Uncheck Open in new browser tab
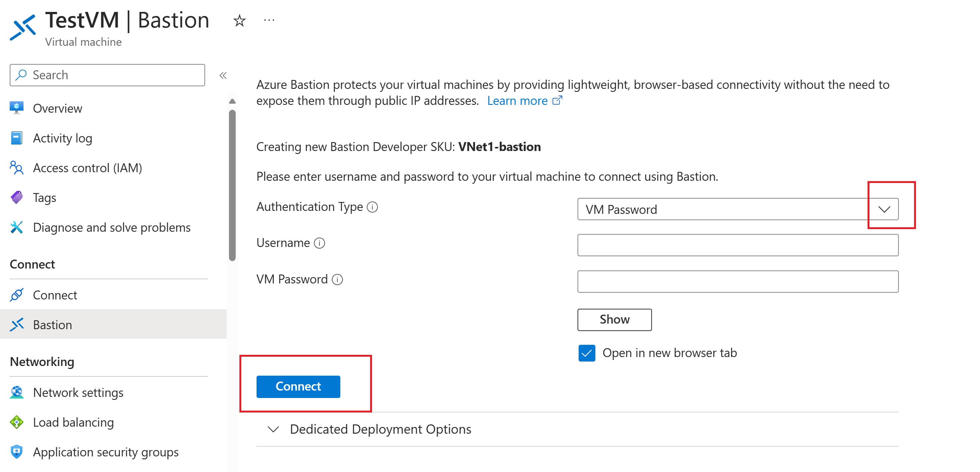 coord(587,353)
